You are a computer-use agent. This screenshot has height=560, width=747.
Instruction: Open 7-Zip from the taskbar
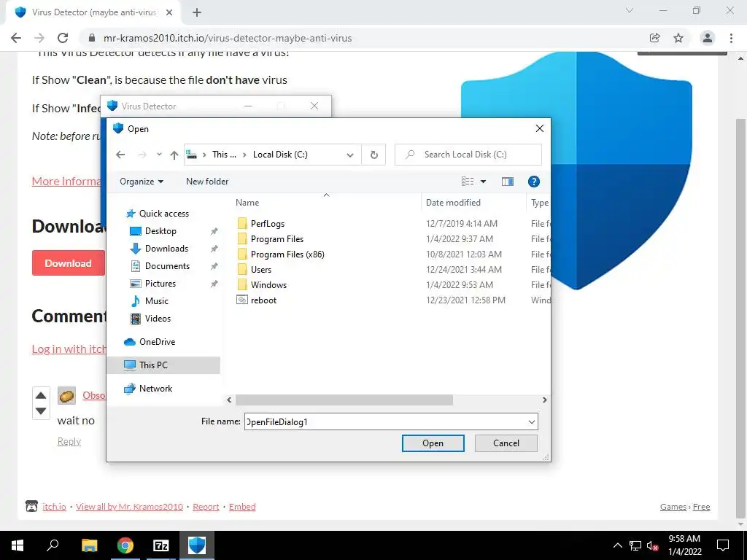coord(161,545)
